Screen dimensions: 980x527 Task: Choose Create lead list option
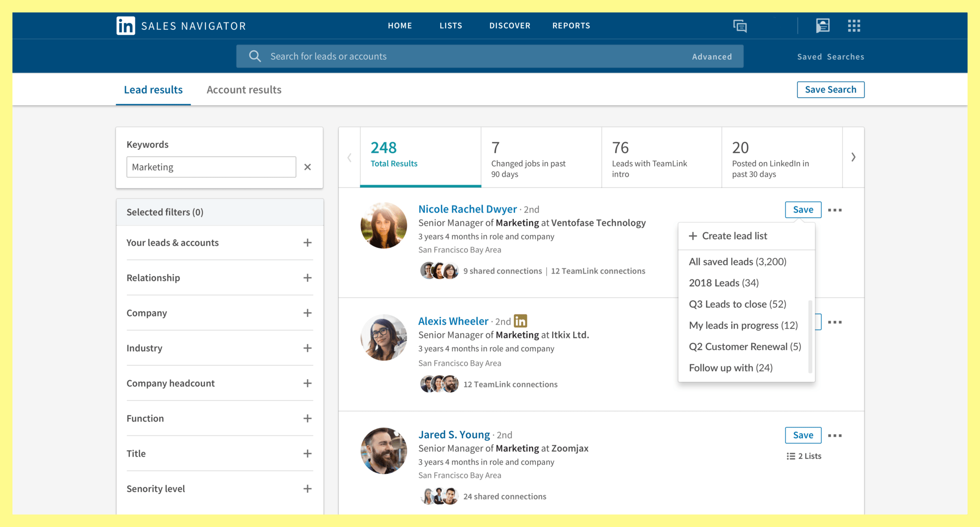tap(746, 236)
